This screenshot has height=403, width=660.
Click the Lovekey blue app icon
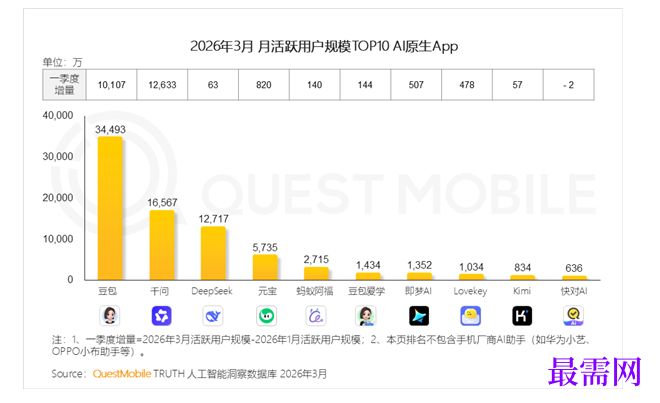[471, 316]
